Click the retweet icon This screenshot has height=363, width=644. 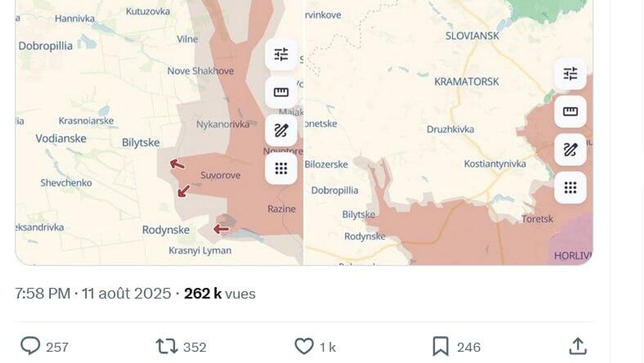tap(167, 346)
